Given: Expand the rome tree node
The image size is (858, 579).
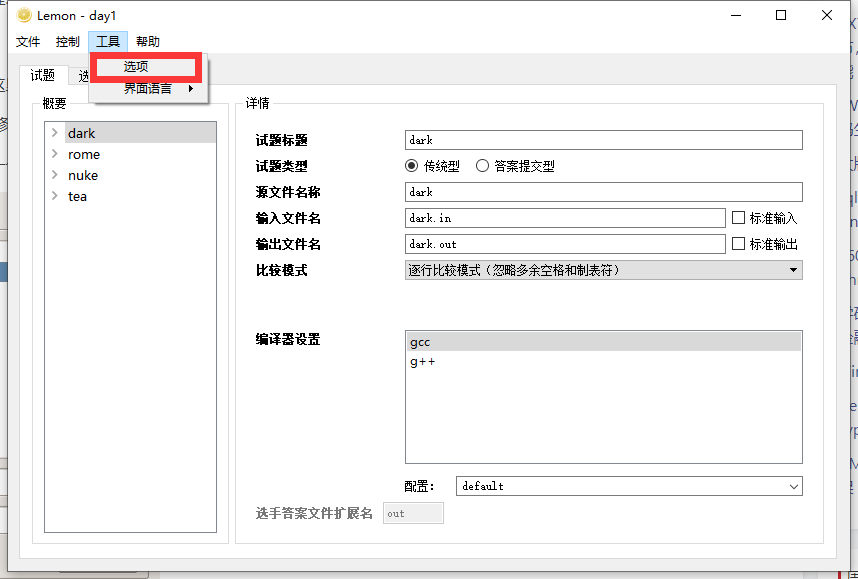Looking at the screenshot, I should click(55, 154).
